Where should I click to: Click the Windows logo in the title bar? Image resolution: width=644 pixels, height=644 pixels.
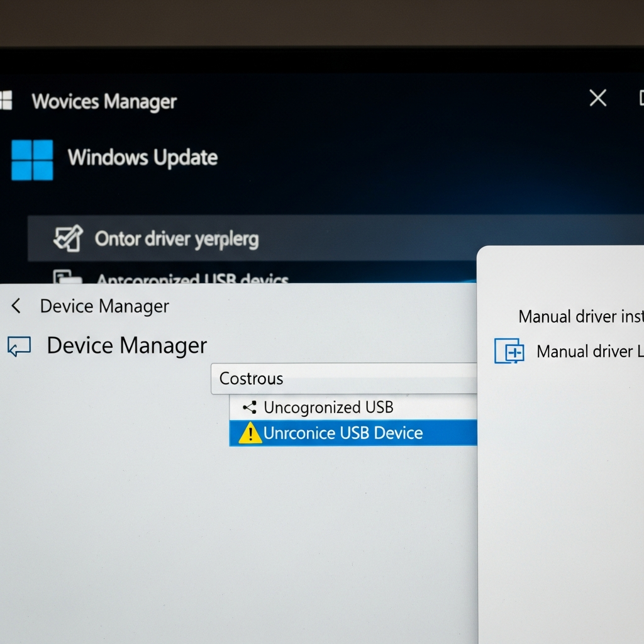tap(6, 101)
